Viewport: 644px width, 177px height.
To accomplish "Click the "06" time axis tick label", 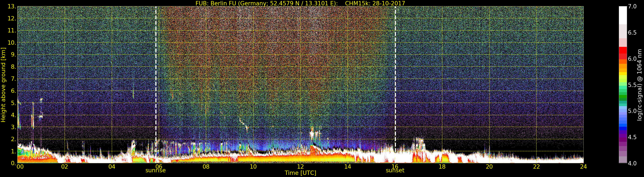I will pos(159,167).
